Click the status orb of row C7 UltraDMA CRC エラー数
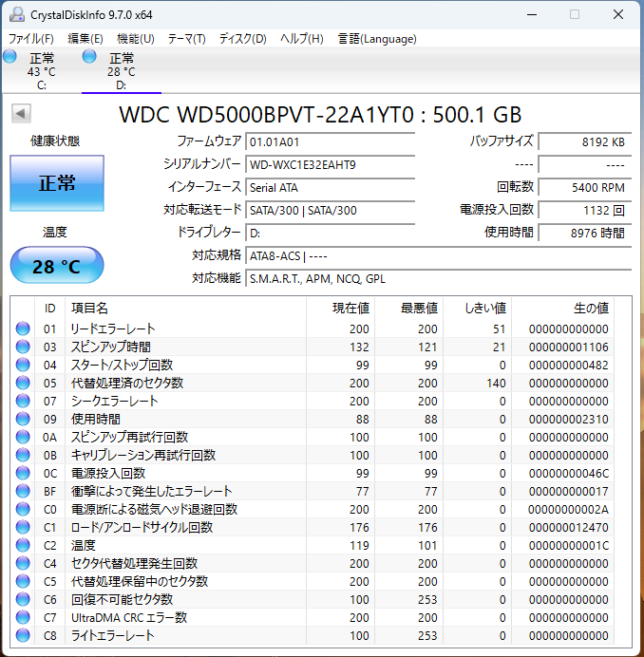This screenshot has width=644, height=657. [23, 617]
